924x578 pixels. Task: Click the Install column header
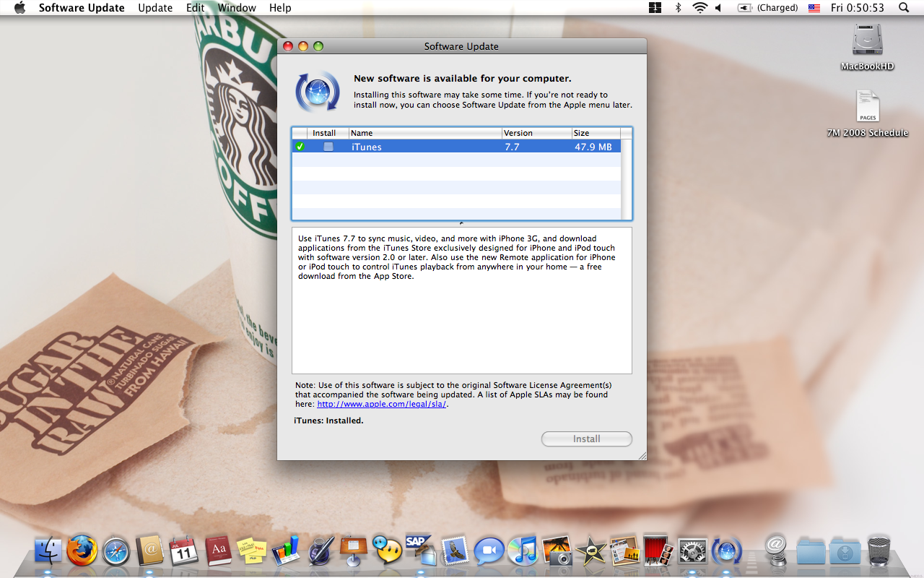(328, 133)
